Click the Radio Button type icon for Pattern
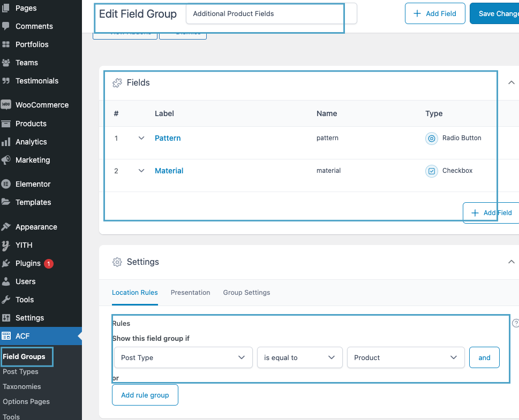 coord(431,139)
